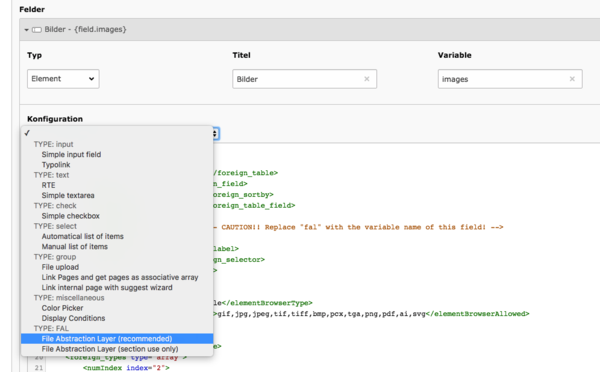This screenshot has height=372, width=600.
Task: Click the TYPE: check group label
Action: click(55, 206)
